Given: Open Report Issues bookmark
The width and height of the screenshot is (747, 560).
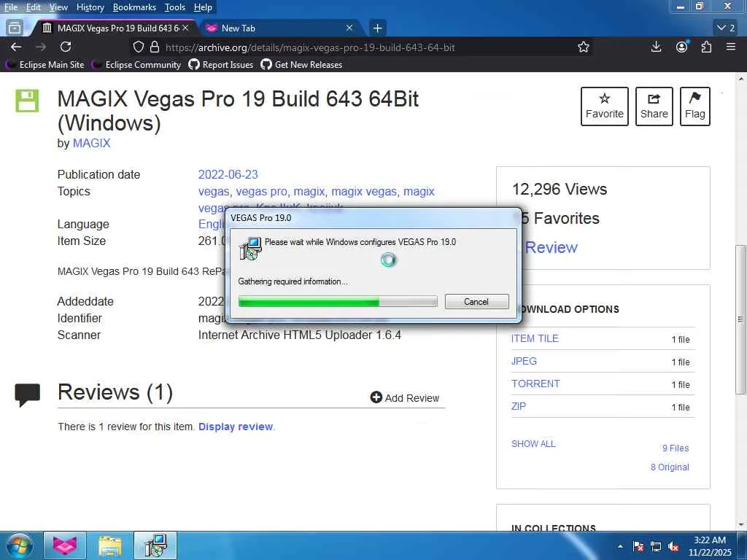Looking at the screenshot, I should pyautogui.click(x=221, y=65).
